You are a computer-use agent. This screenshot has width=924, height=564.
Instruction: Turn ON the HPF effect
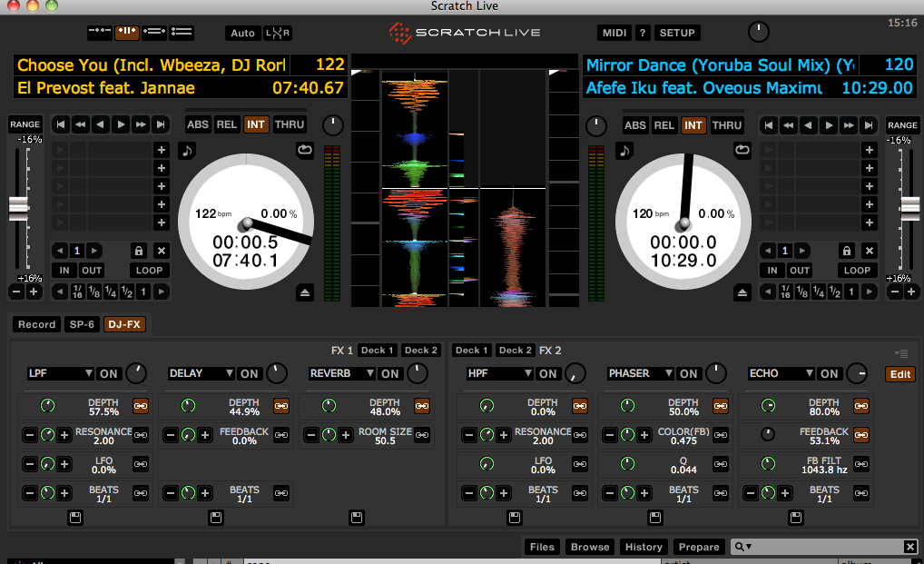pyautogui.click(x=547, y=373)
